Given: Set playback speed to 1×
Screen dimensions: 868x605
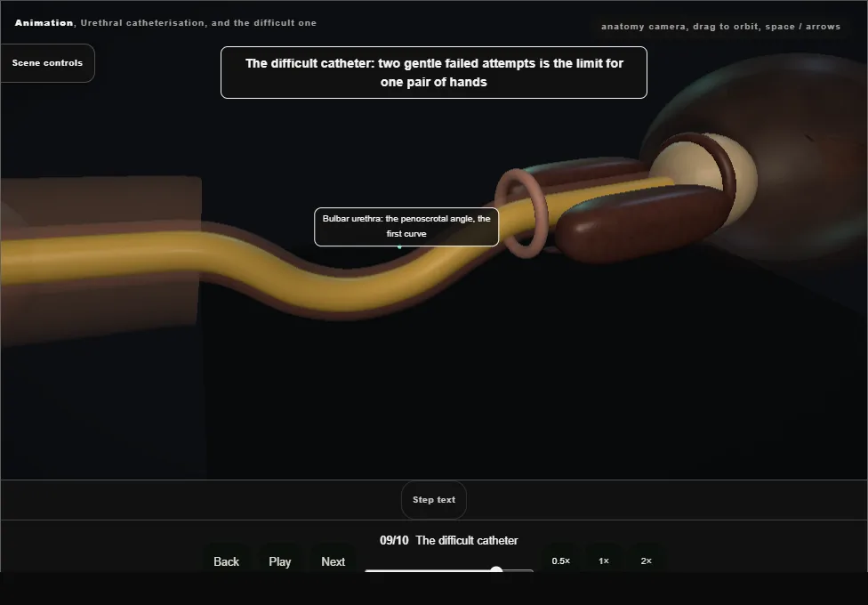Looking at the screenshot, I should coord(603,561).
